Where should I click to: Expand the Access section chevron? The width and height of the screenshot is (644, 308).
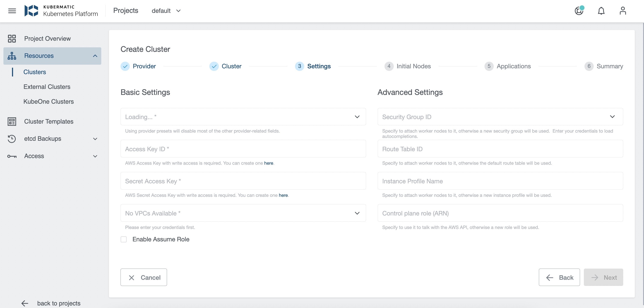pyautogui.click(x=95, y=156)
